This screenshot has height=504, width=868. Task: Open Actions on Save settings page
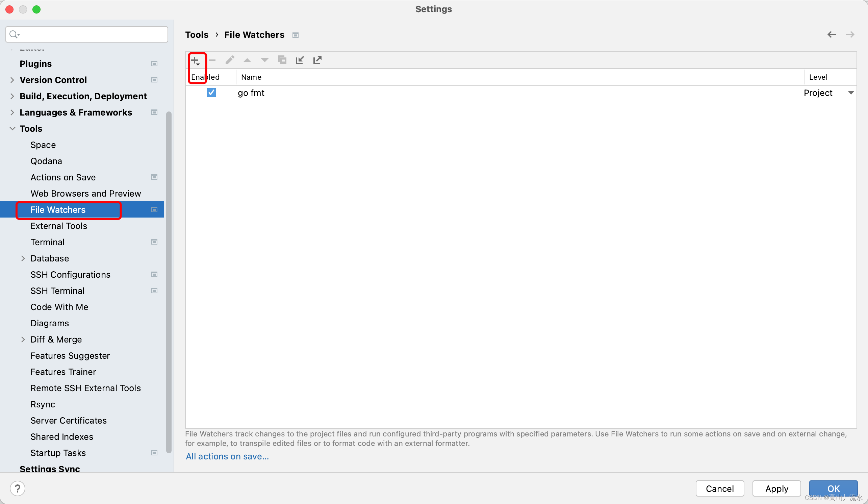pyautogui.click(x=63, y=177)
